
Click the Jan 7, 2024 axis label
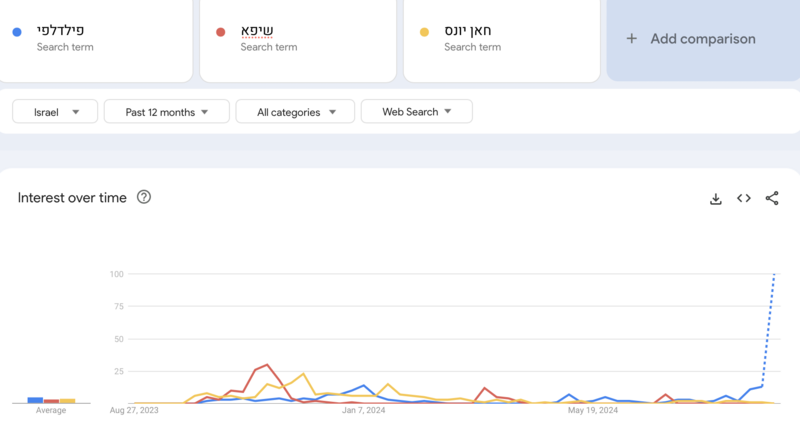(x=364, y=410)
